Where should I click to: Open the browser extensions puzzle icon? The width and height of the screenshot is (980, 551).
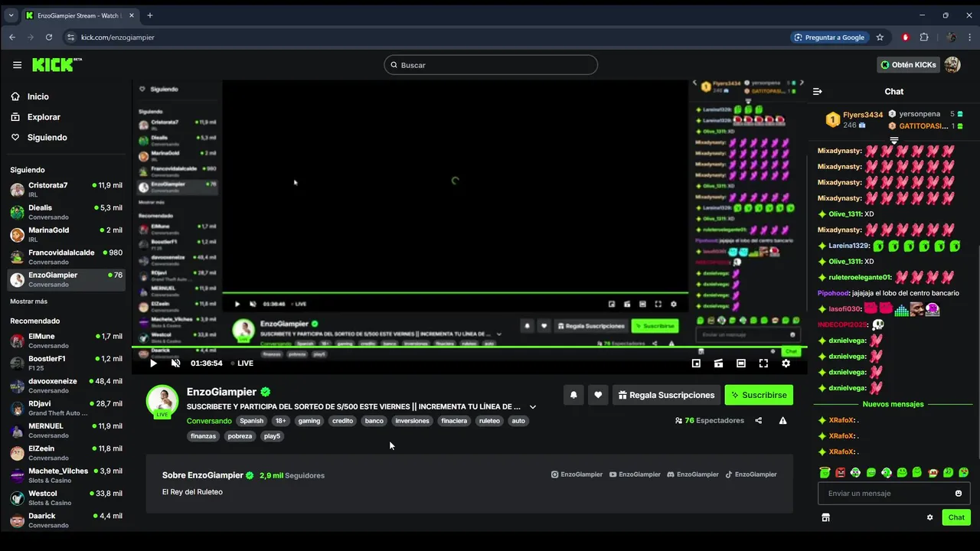(924, 37)
